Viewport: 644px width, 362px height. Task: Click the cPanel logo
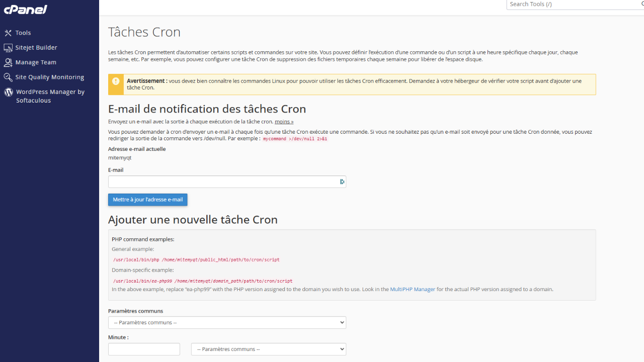pos(26,10)
